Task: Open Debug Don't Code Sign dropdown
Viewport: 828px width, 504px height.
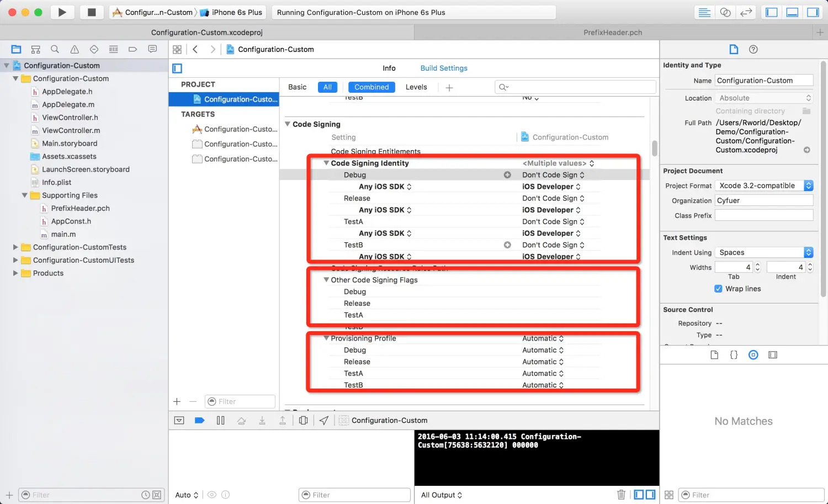Action: pyautogui.click(x=553, y=175)
